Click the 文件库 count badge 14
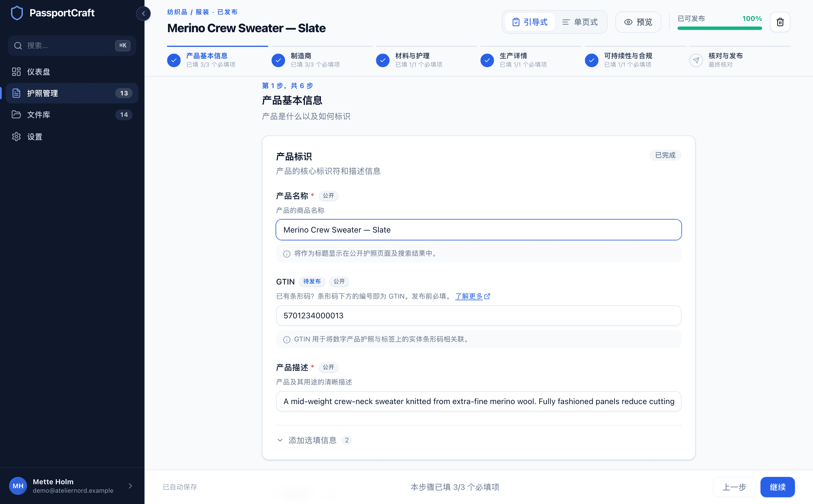The image size is (813, 504). tap(124, 115)
